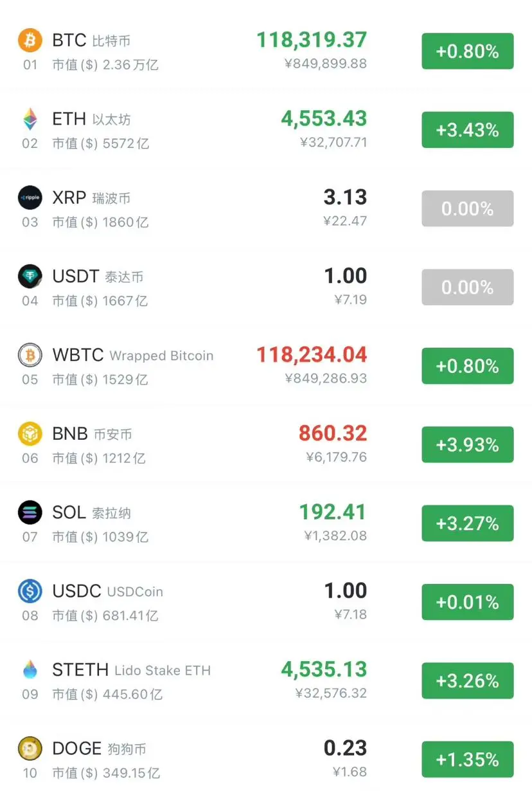Toggle ETH +3.43% change badge
The height and width of the screenshot is (791, 532).
[468, 130]
